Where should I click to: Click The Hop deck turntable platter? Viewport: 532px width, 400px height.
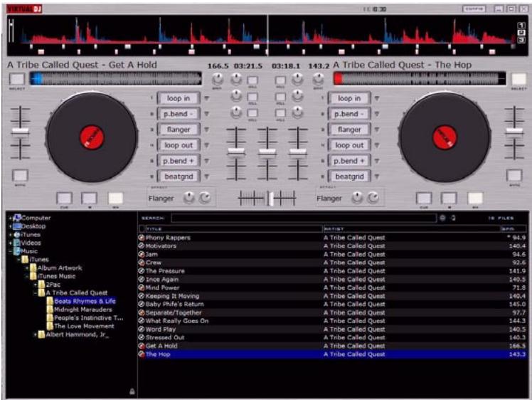445,137
